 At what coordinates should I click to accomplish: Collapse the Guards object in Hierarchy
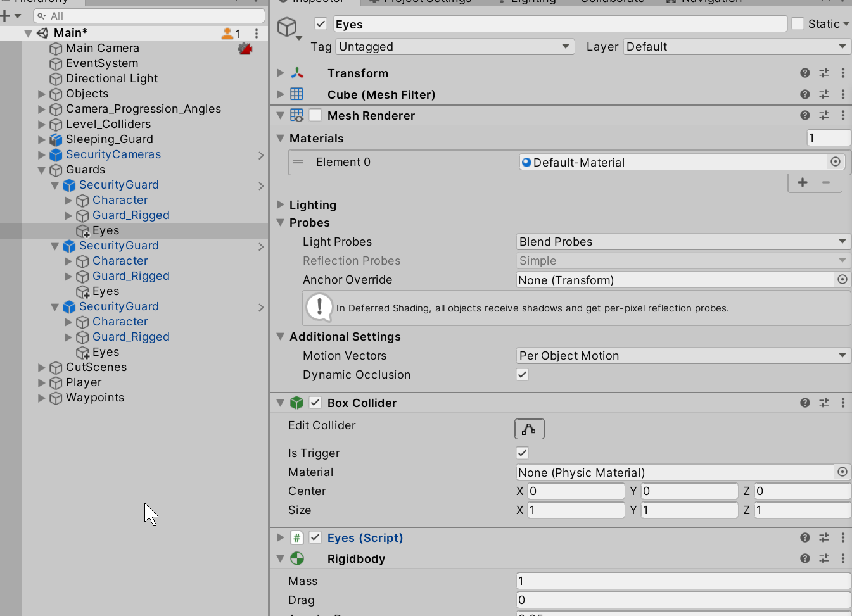click(x=42, y=170)
